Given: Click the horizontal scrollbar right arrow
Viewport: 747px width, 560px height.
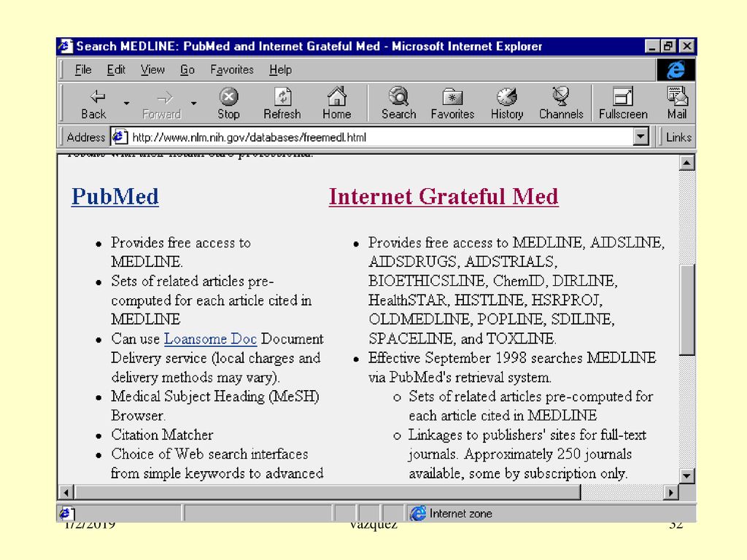Looking at the screenshot, I should pyautogui.click(x=671, y=492).
